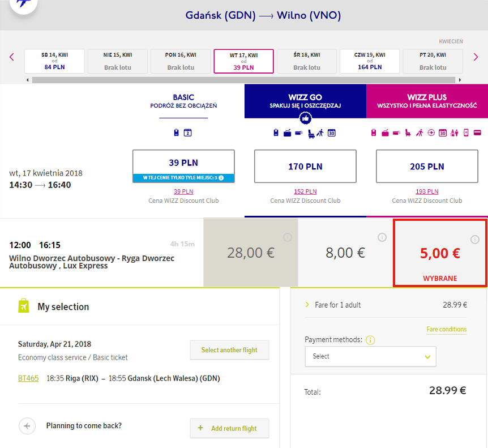Click the 193 PLN WIZZ Discount Club price

[427, 191]
